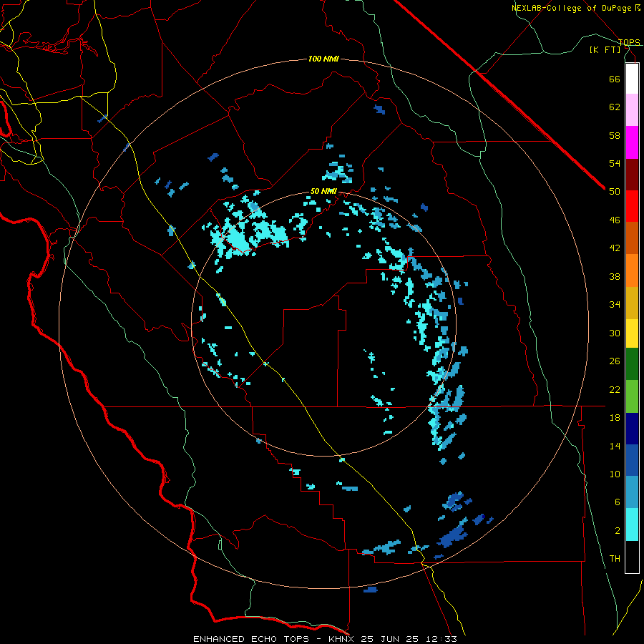The width and height of the screenshot is (644, 644).
Task: Click the 66 scale value
Action: pyautogui.click(x=615, y=79)
